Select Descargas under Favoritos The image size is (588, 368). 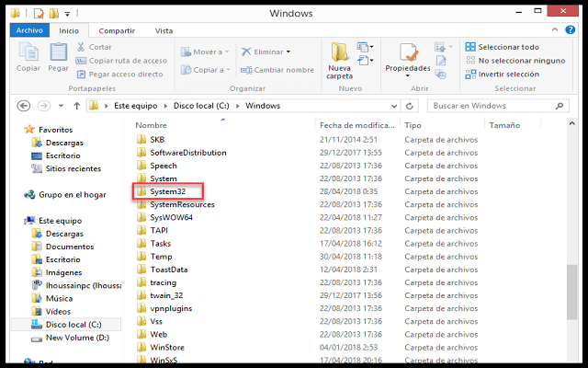point(63,143)
